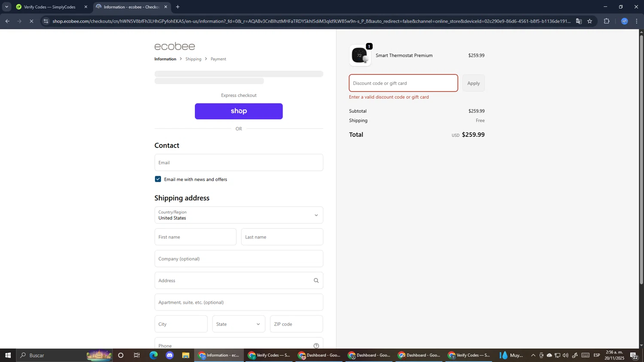Click the ecobee logo

pyautogui.click(x=174, y=46)
